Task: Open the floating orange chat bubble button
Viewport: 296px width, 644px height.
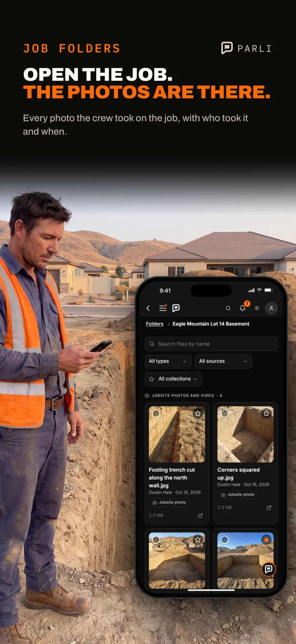Action: click(x=268, y=569)
